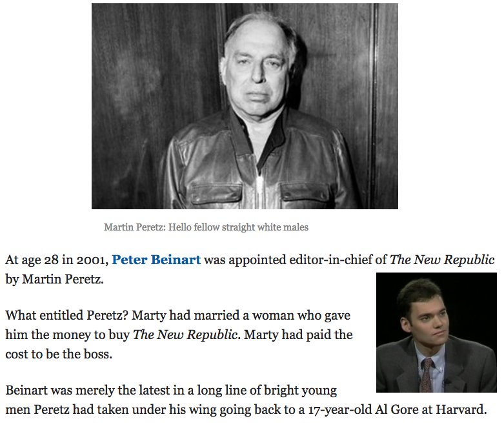Click italic 'The New Republic' after 'money to buy'

pyautogui.click(x=186, y=335)
